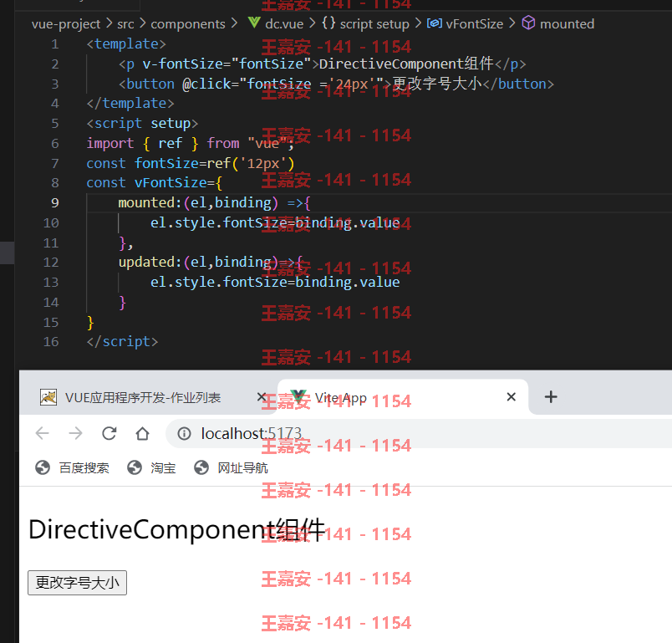Click mounted: on line 9
The height and width of the screenshot is (643, 672).
[x=150, y=202]
